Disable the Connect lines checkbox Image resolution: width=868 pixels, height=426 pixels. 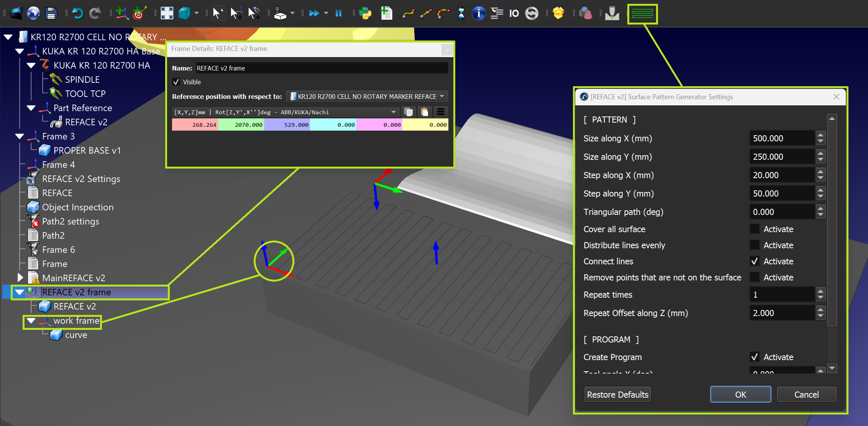754,261
